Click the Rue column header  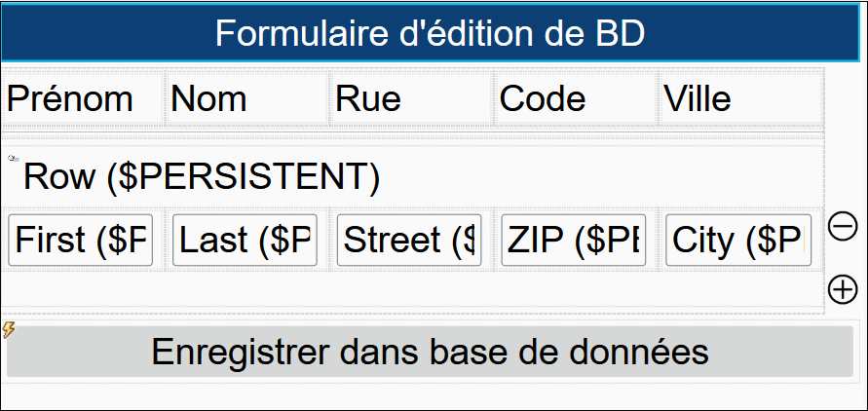(x=367, y=98)
